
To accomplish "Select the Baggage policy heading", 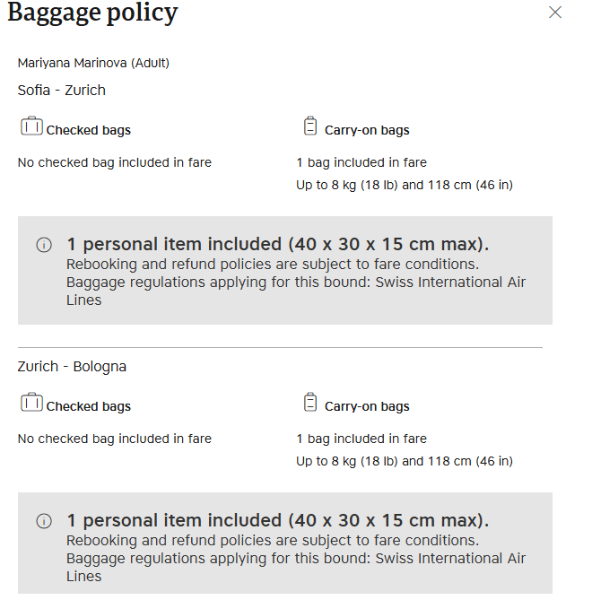I will (x=93, y=13).
